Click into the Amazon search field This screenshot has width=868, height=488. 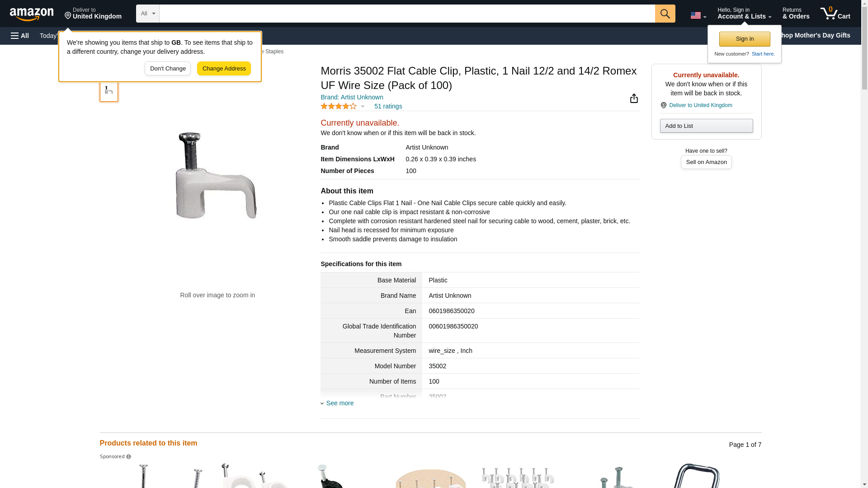(407, 14)
